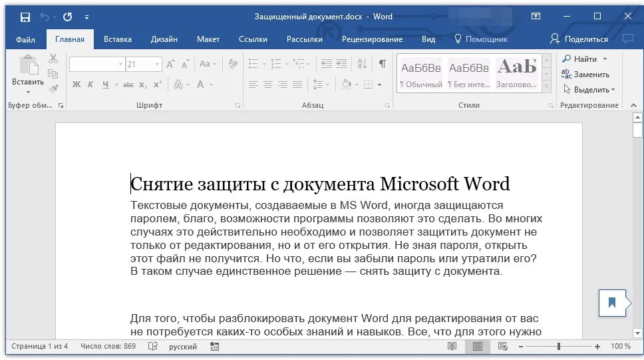Viewport: 644px width, 360px height.
Task: Toggle strikethrough abc formatting
Action: (x=128, y=85)
